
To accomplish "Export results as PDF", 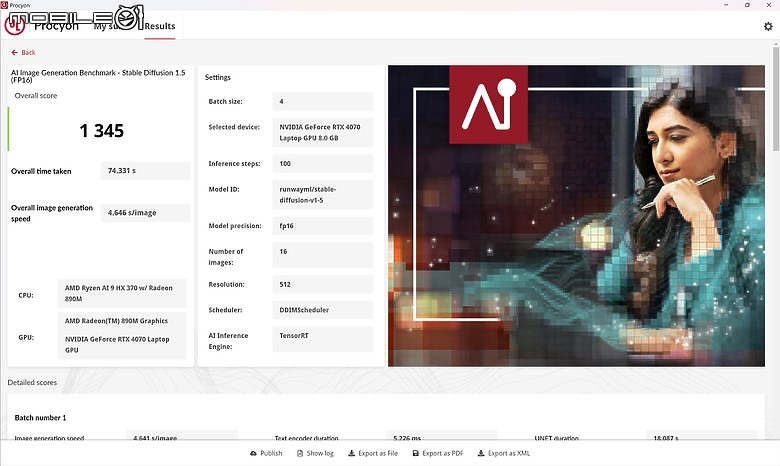I will [438, 453].
